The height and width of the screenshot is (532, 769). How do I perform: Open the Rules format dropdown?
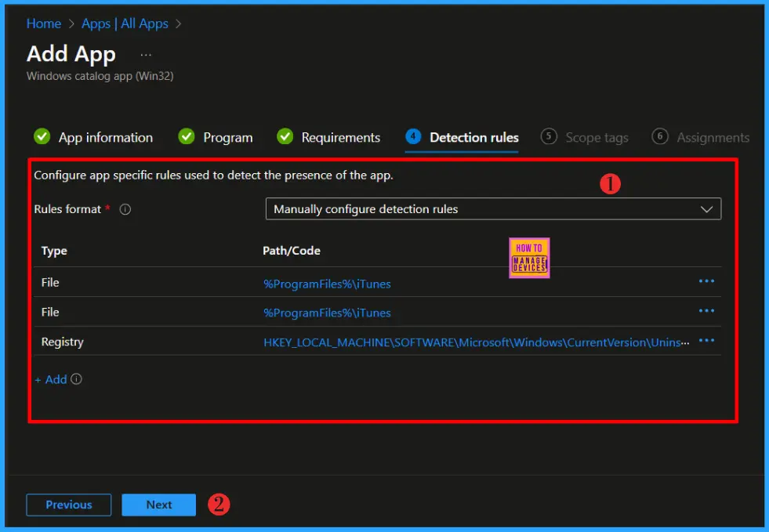(x=493, y=209)
